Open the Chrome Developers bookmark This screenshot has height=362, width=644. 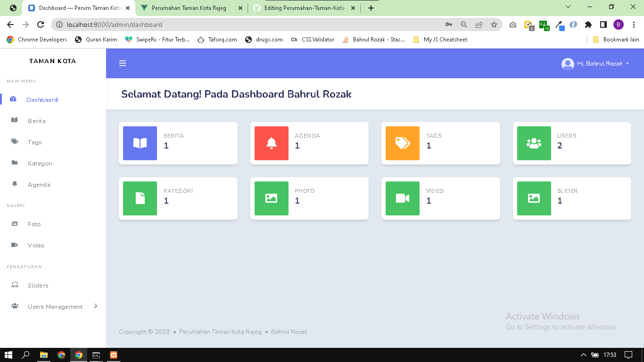coord(37,40)
